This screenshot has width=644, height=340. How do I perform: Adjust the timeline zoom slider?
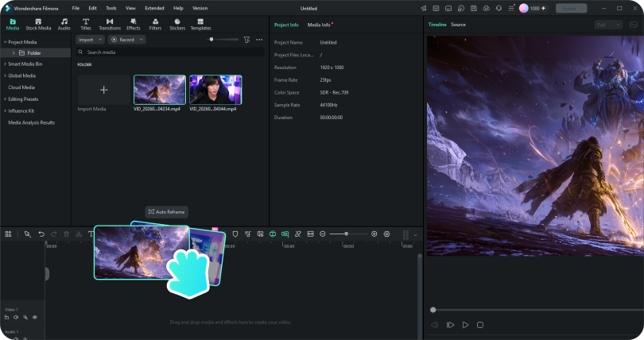(348, 234)
